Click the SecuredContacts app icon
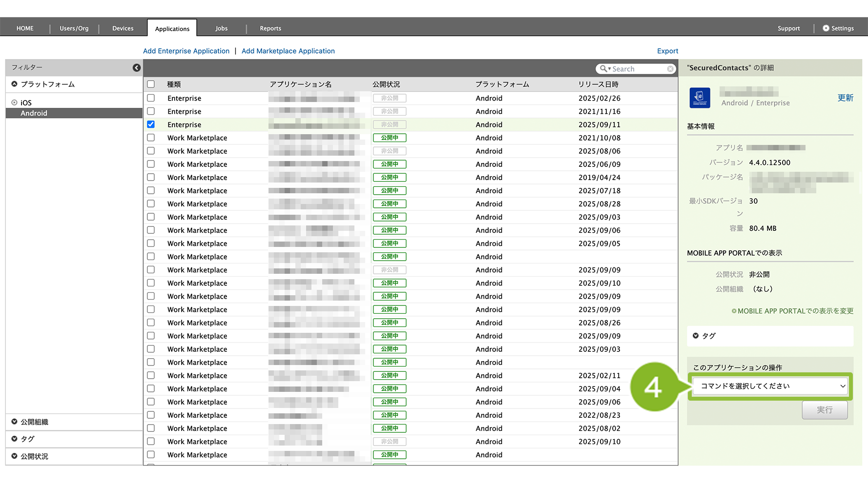The height and width of the screenshot is (488, 868). tap(700, 98)
